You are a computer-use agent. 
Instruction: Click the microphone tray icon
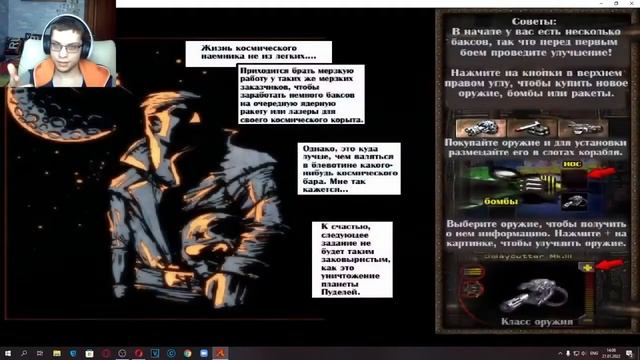click(568, 353)
